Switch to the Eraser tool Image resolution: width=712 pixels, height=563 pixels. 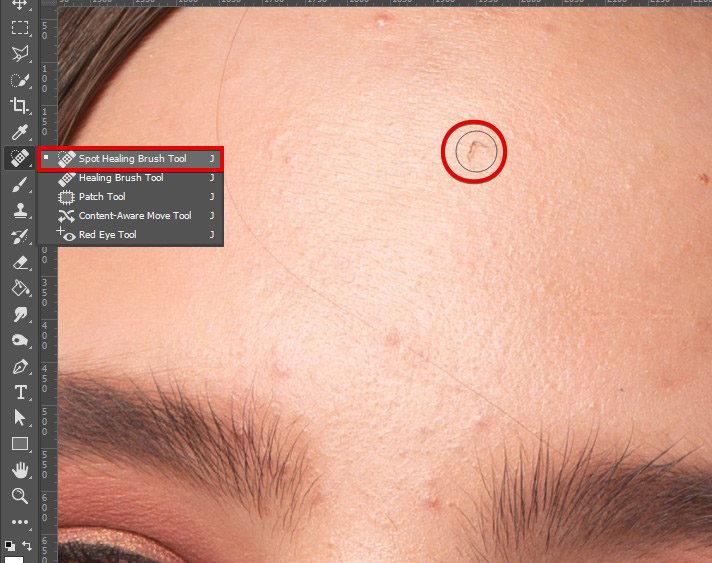pyautogui.click(x=19, y=262)
